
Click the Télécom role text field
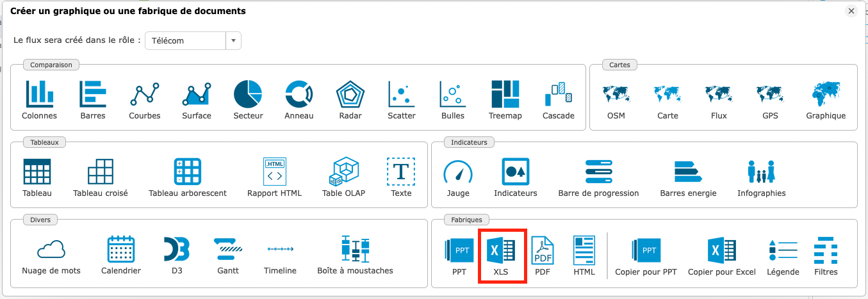[x=186, y=40]
